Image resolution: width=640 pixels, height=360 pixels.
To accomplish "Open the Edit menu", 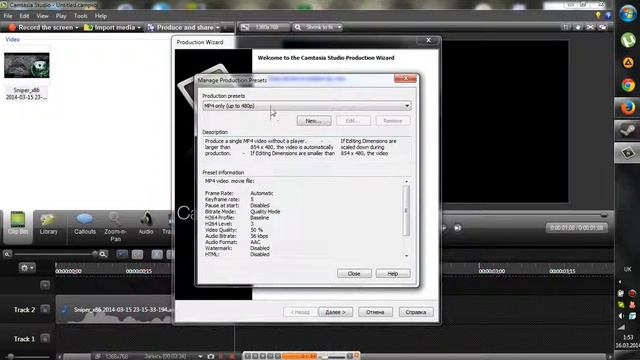I will pyautogui.click(x=24, y=16).
